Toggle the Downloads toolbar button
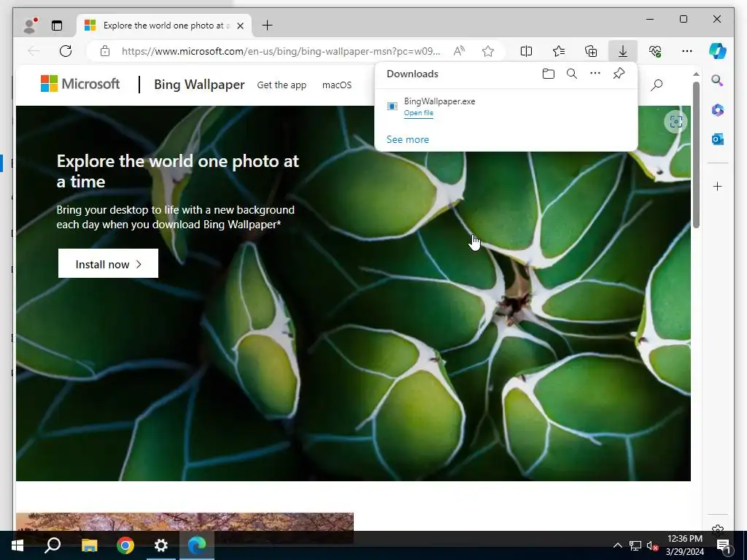 [623, 51]
